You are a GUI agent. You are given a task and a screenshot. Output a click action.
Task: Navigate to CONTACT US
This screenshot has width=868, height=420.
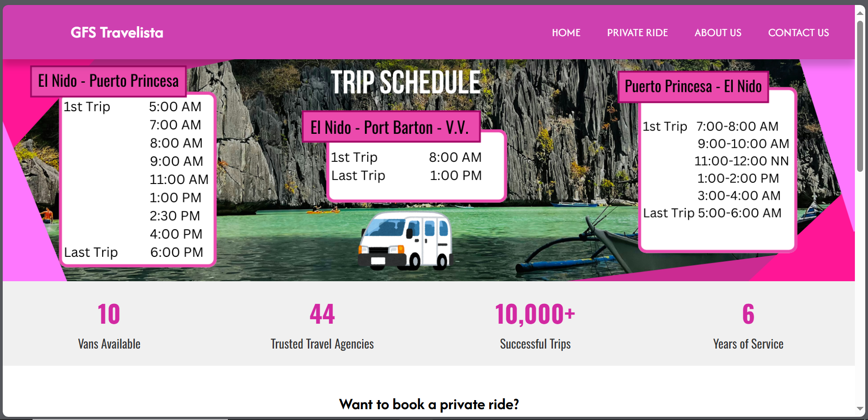coord(798,33)
